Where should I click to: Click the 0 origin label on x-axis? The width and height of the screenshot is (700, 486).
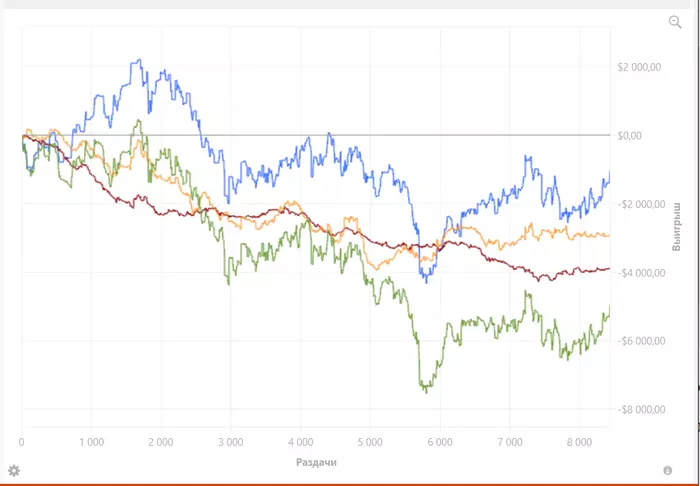click(22, 441)
